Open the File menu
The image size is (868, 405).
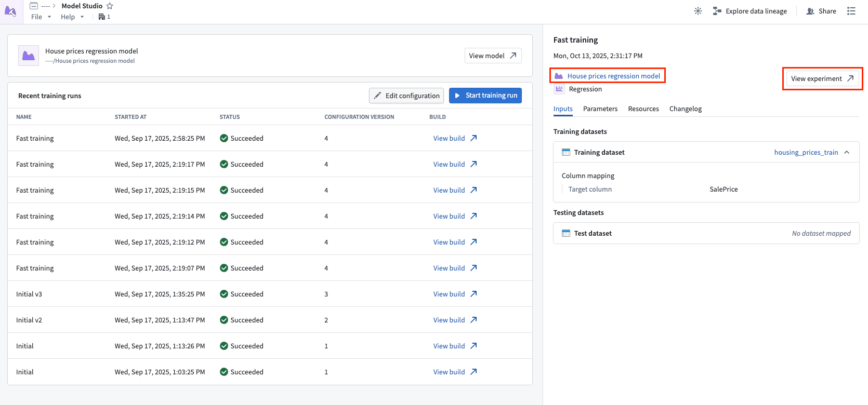click(x=41, y=17)
